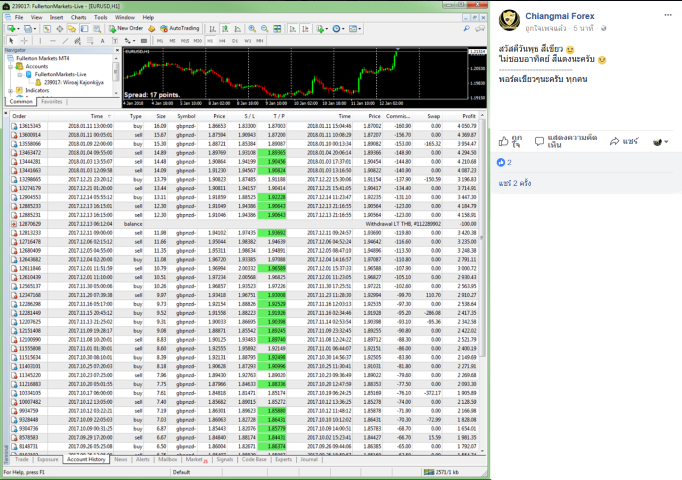This screenshot has height=480, width=682.
Task: Toggle the Terminal panel toolbar icon
Action: click(x=84, y=29)
